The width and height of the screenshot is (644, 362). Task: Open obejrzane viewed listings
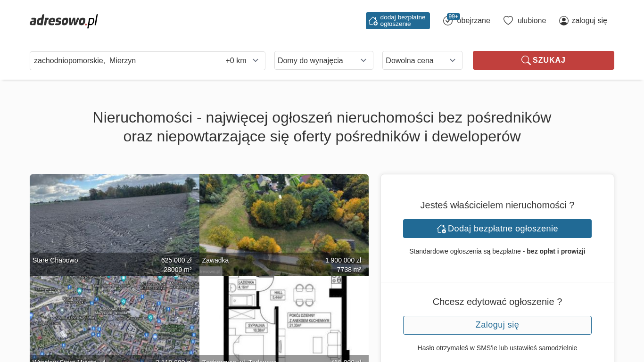coord(473,21)
